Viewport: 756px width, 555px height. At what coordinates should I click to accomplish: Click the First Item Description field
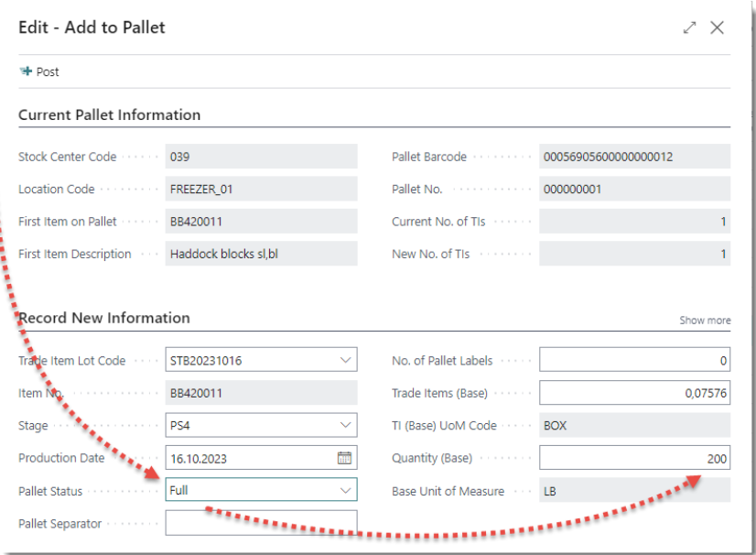tap(261, 255)
